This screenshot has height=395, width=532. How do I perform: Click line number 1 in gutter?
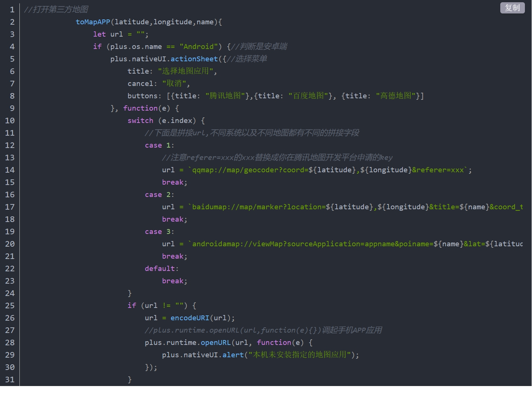[x=12, y=9]
